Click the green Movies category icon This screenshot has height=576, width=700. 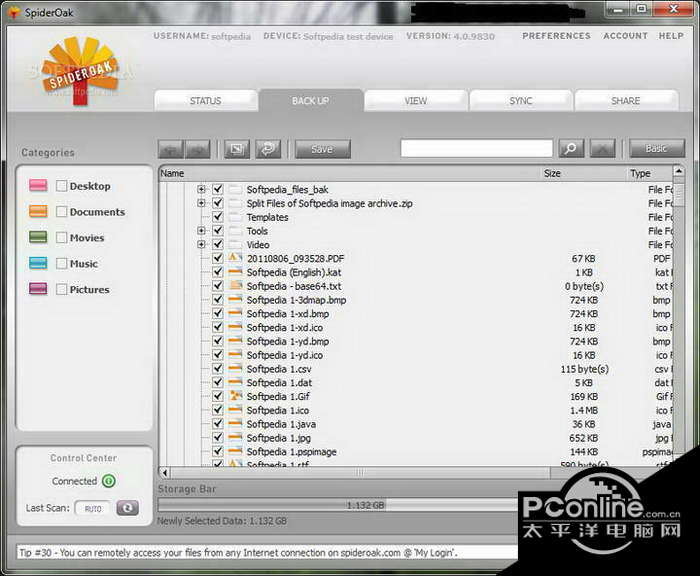(x=38, y=237)
